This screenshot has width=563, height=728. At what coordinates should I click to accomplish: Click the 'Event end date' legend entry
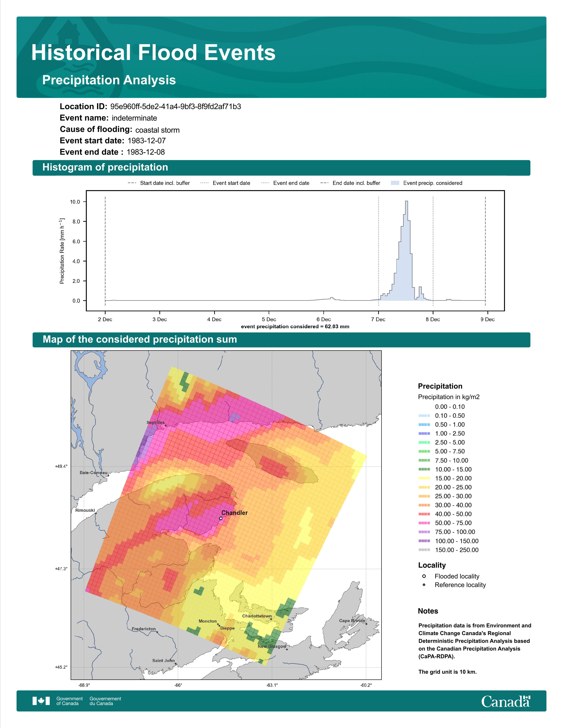pyautogui.click(x=285, y=183)
